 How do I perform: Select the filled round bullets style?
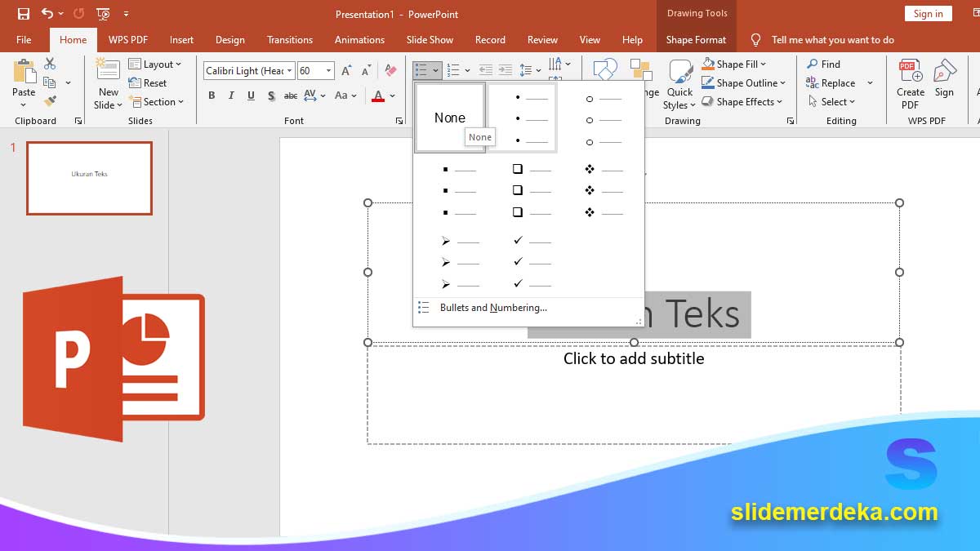[523, 118]
